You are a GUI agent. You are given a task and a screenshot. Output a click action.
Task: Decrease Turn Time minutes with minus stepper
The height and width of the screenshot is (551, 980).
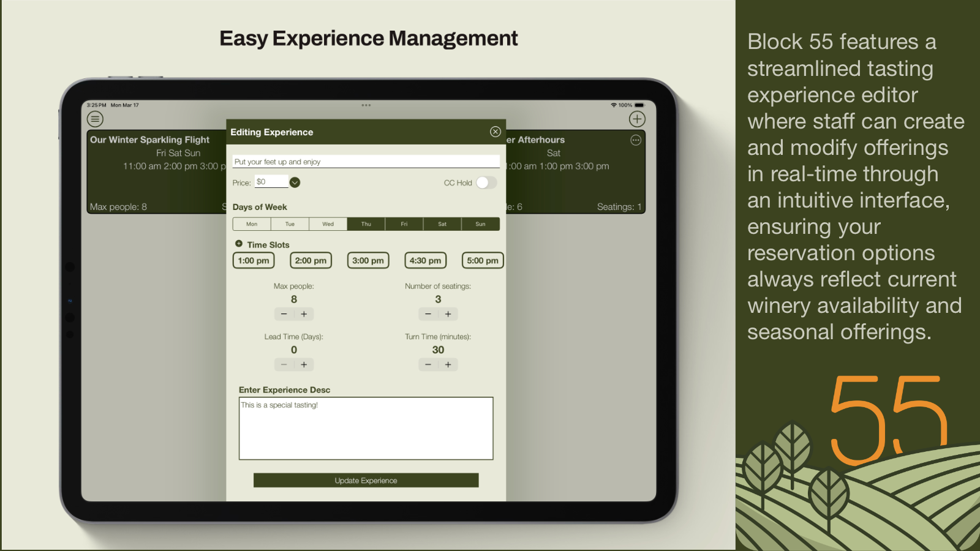[428, 364]
